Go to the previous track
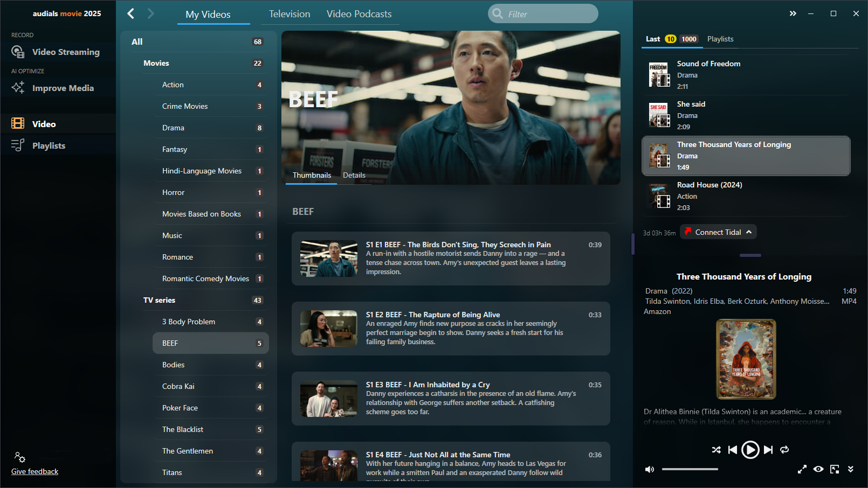 (732, 450)
